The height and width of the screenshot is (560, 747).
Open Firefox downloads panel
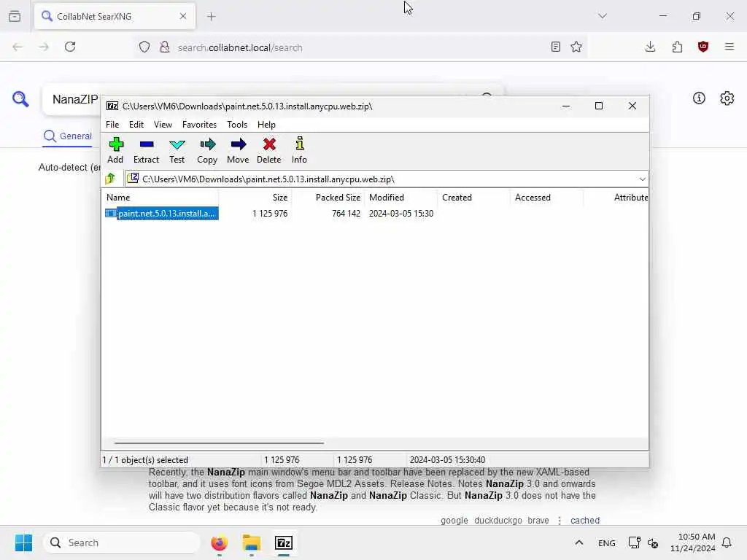coord(650,47)
